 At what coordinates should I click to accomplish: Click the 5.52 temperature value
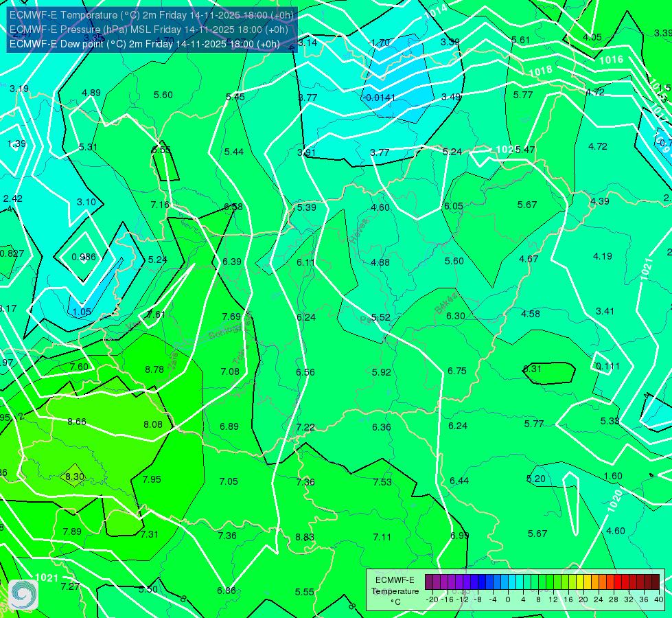pyautogui.click(x=380, y=317)
